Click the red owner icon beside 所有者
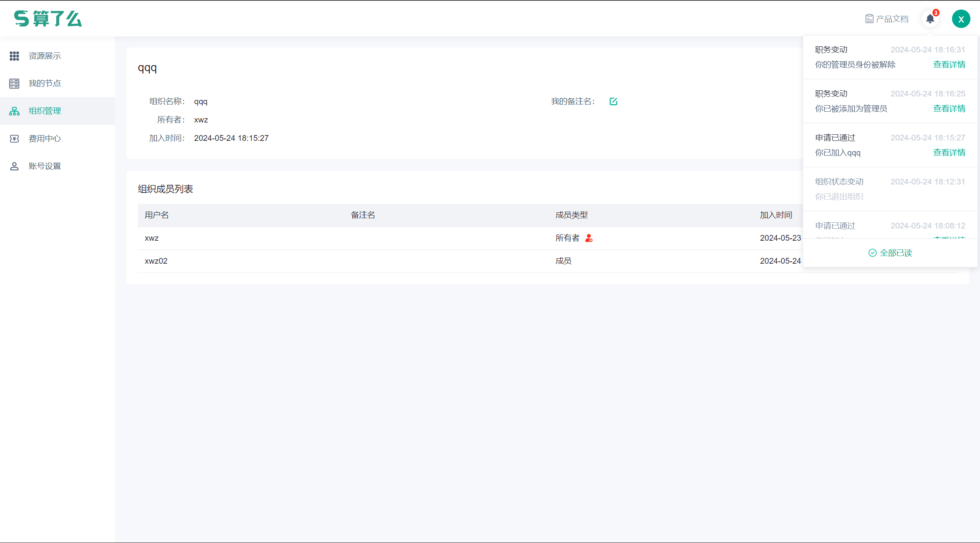Viewport: 980px width, 543px height. click(x=589, y=238)
